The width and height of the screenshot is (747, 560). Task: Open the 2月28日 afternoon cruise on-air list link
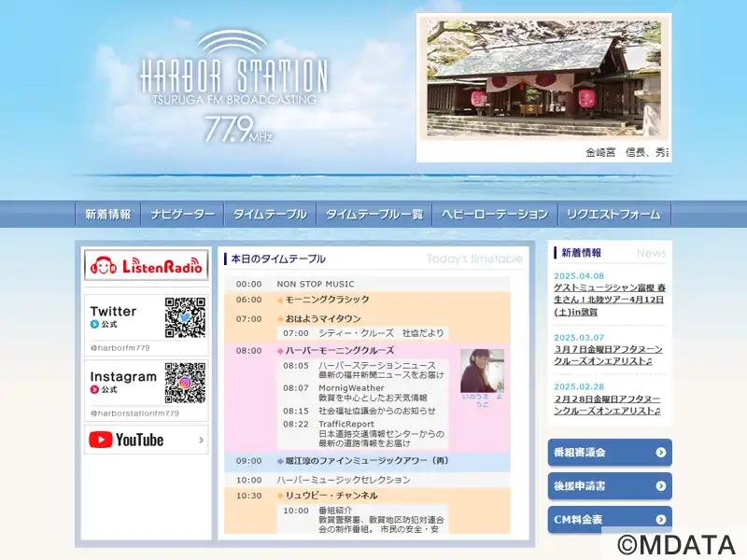coord(608,405)
